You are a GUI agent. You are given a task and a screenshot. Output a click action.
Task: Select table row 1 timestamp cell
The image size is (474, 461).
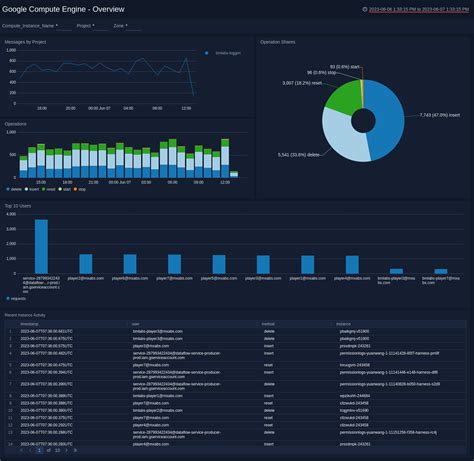click(x=46, y=331)
